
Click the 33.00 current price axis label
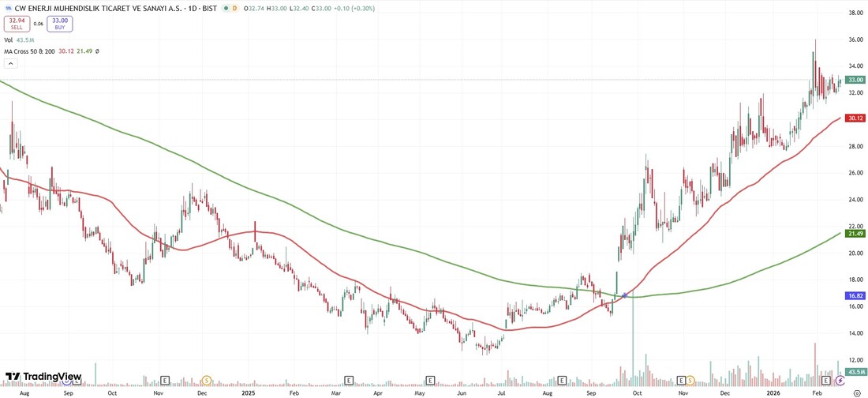(x=855, y=80)
